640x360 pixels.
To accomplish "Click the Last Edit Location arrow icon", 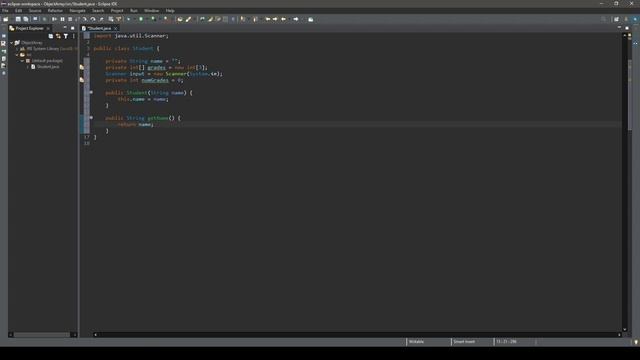I will point(268,19).
